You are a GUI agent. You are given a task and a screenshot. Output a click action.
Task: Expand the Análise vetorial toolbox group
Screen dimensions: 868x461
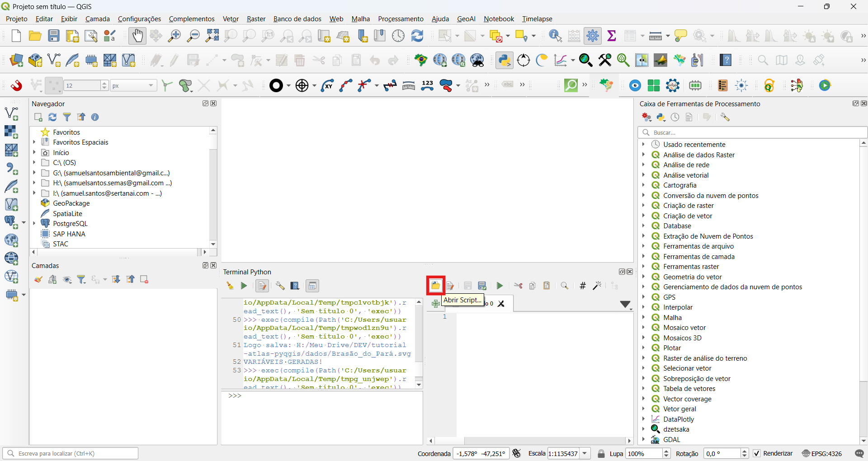tap(643, 175)
